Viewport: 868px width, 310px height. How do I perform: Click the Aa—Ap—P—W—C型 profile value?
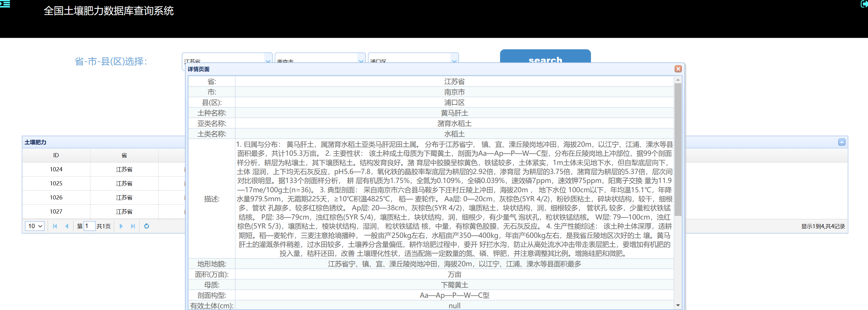click(454, 295)
